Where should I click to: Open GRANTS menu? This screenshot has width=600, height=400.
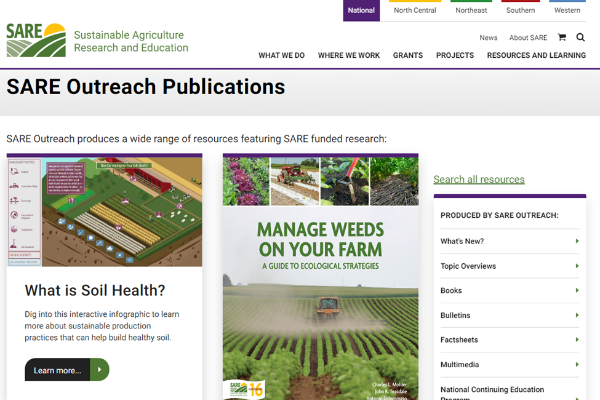click(408, 56)
